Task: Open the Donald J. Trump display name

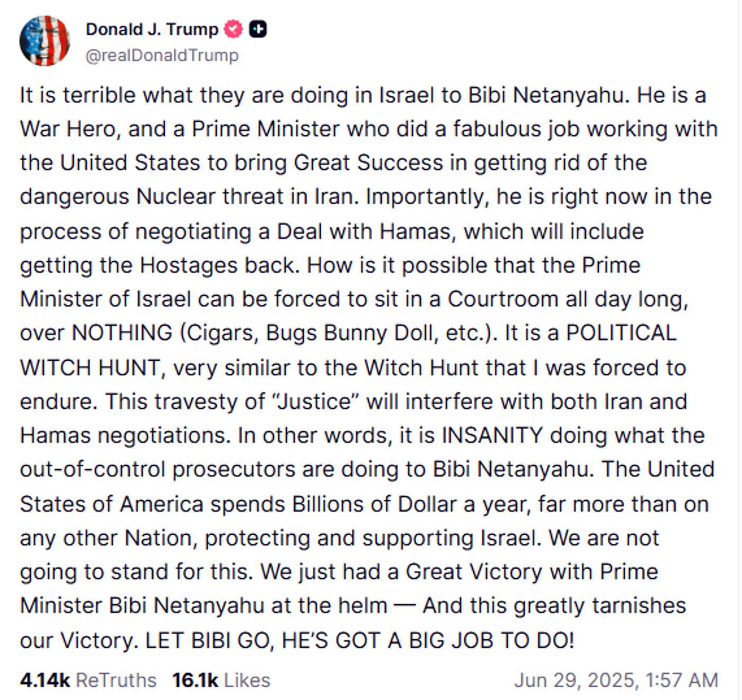Action: click(152, 29)
